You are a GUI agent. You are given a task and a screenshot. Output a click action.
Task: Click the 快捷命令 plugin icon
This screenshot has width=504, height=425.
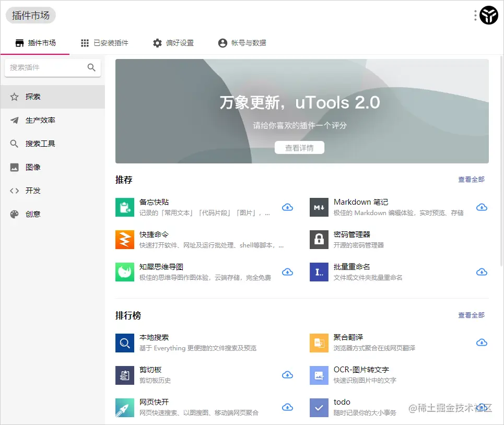coord(125,240)
